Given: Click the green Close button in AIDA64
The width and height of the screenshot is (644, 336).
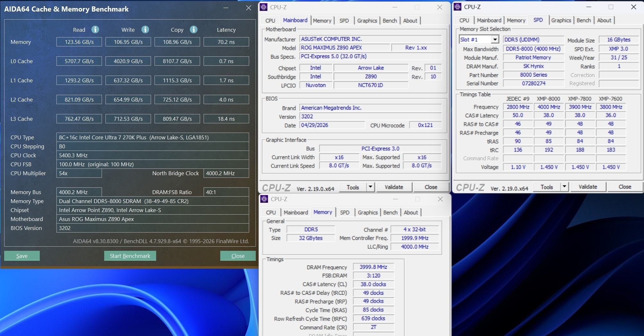Looking at the screenshot, I should (238, 256).
